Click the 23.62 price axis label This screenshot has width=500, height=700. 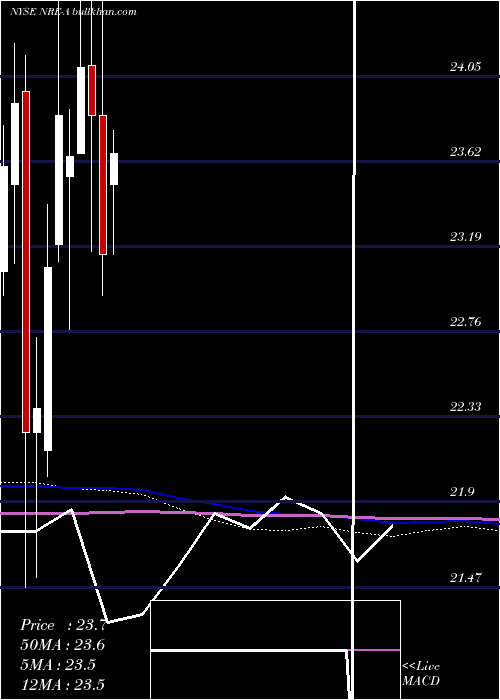pyautogui.click(x=465, y=152)
